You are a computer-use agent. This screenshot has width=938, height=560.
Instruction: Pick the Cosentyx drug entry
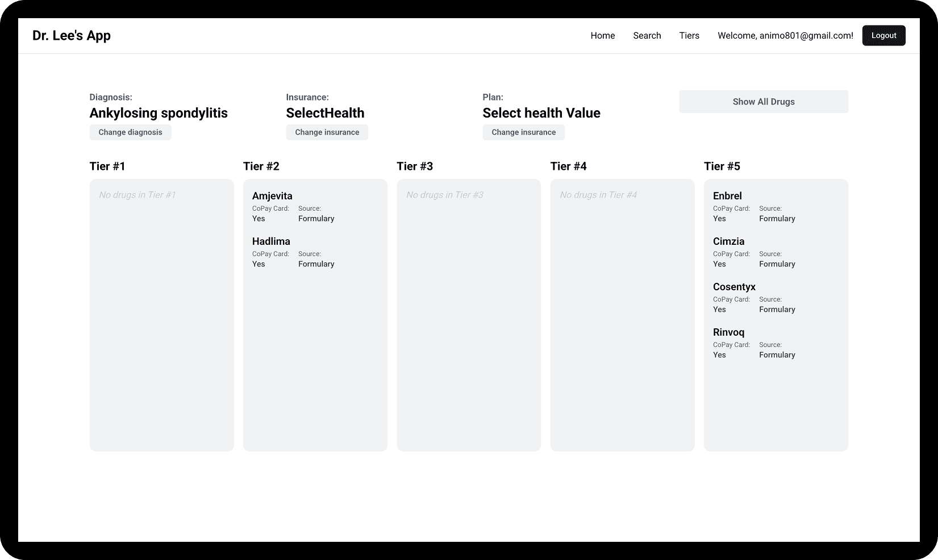pos(734,287)
